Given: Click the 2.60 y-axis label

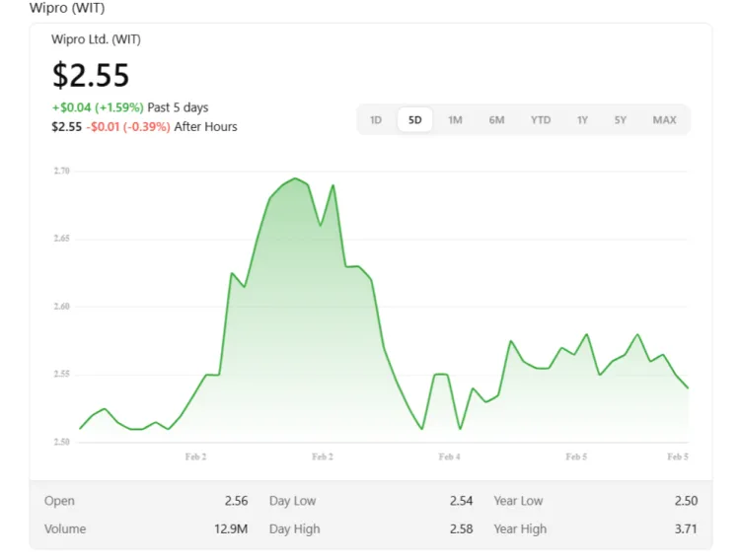Looking at the screenshot, I should click(x=62, y=307).
